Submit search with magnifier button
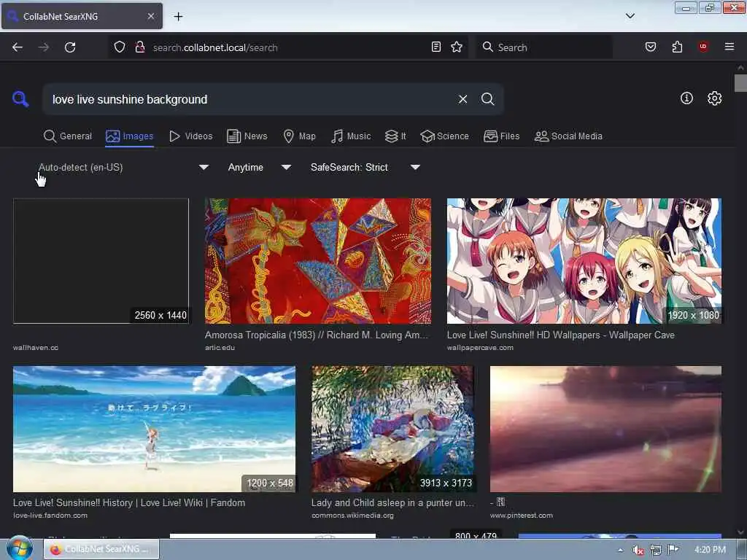Viewport: 747px width, 560px height. point(487,99)
